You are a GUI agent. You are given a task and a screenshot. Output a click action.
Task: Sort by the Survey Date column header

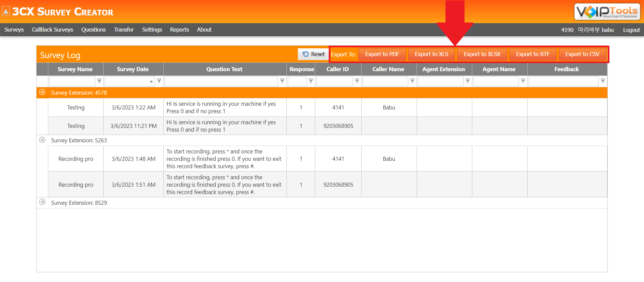[133, 69]
